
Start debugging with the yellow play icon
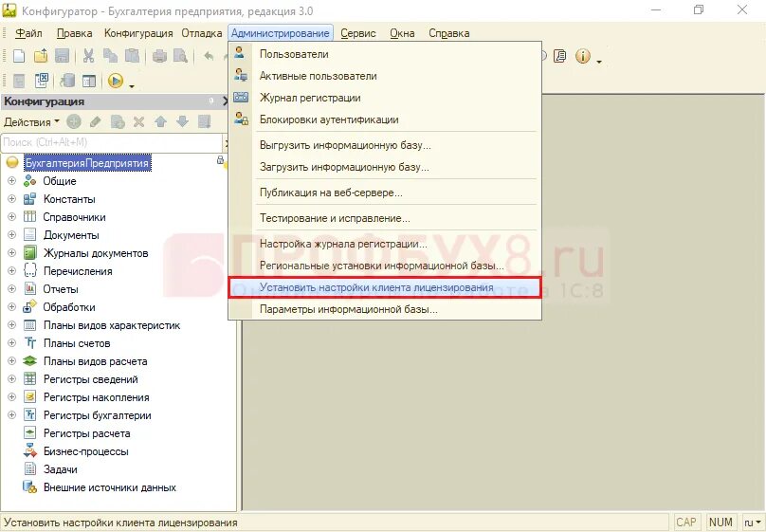click(116, 81)
